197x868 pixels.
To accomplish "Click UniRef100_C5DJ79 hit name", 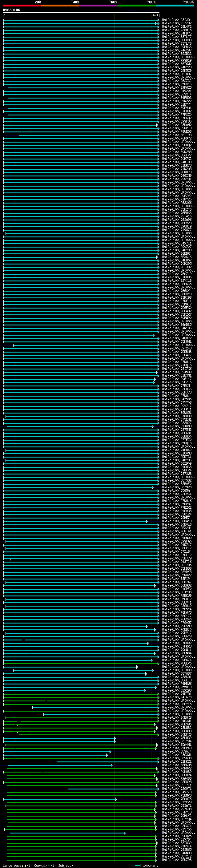I will (177, 558).
